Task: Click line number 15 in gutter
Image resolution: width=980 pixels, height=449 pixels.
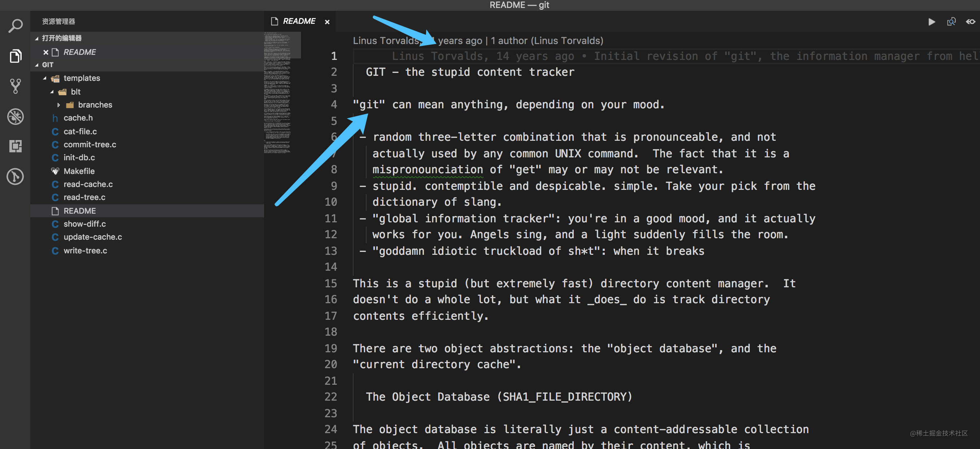Action: (x=331, y=283)
